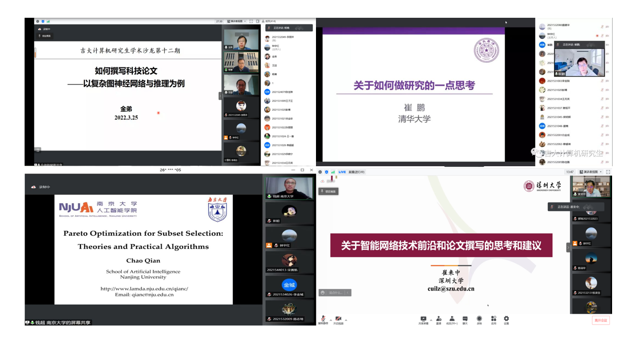Viewport: 644px width, 345px height.
Task: Click the Share Screen (共享屏幕) icon
Action: pos(423,319)
